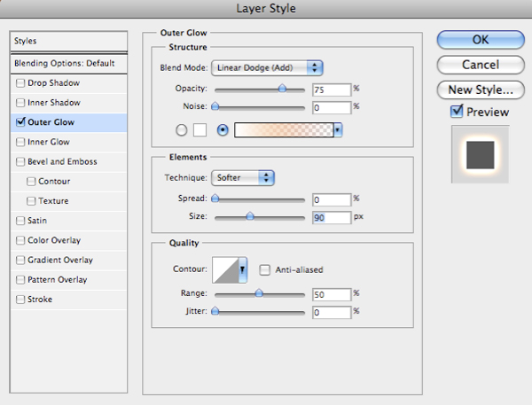Screen dimensions: 532x405
Task: Select the Drop Shadow label
Action: tap(53, 83)
